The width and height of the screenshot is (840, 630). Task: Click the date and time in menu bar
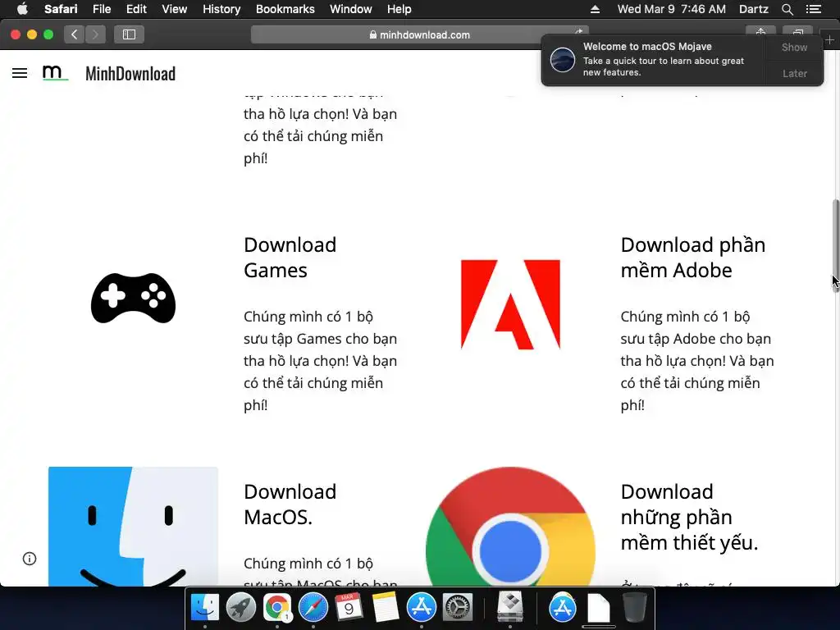(x=671, y=9)
